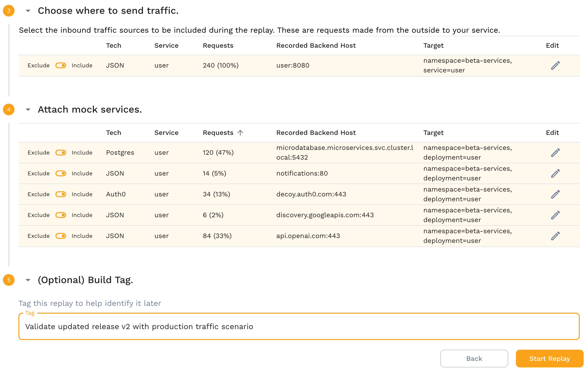Open edit for decoy.auth0.com:443 row

coord(555,194)
